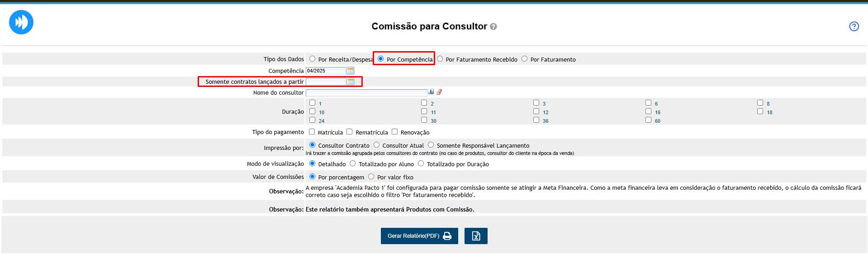Check duration 24 checkbox

312,120
